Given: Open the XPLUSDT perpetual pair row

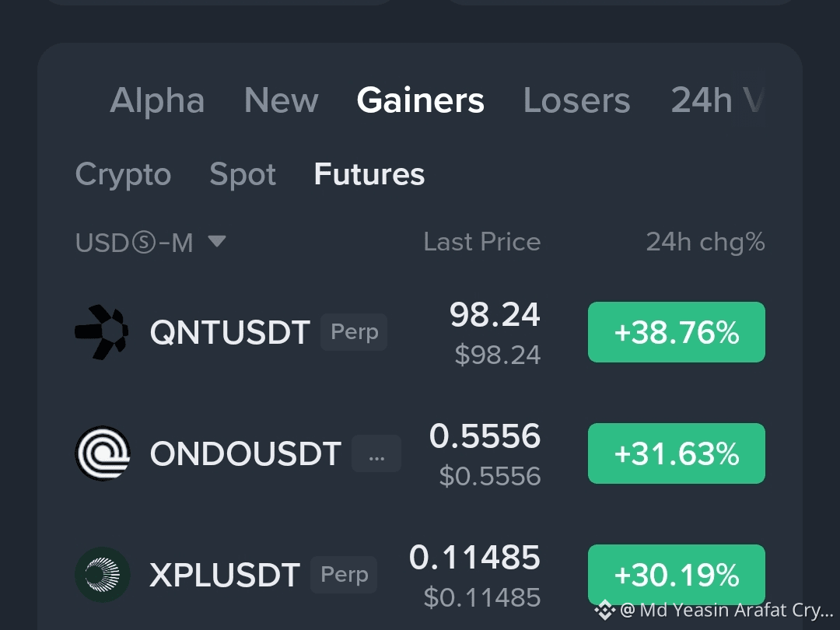Looking at the screenshot, I should pyautogui.click(x=420, y=574).
